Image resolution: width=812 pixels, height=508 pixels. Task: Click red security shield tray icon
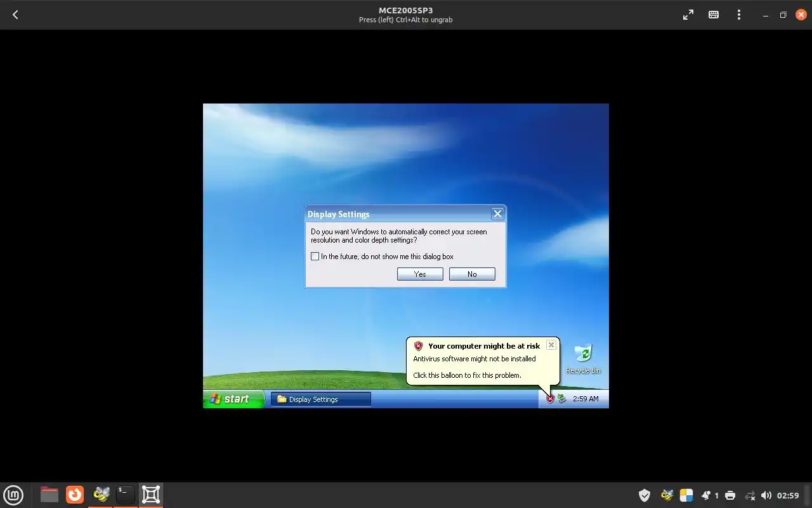550,399
